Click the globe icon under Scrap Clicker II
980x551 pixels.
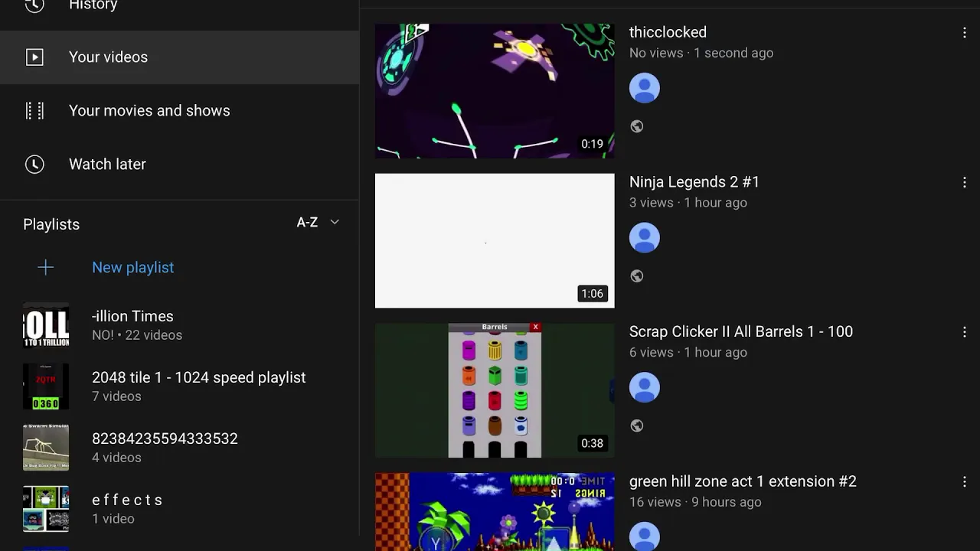click(637, 425)
